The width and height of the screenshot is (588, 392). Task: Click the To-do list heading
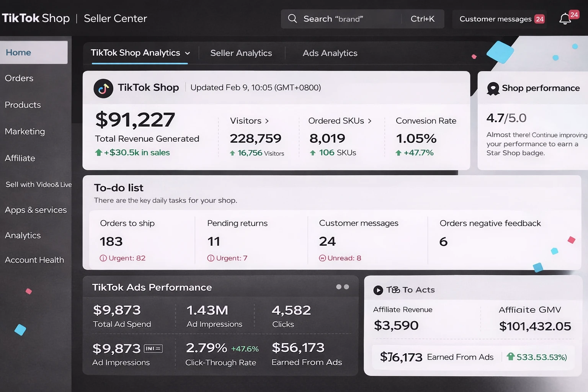[x=119, y=188]
